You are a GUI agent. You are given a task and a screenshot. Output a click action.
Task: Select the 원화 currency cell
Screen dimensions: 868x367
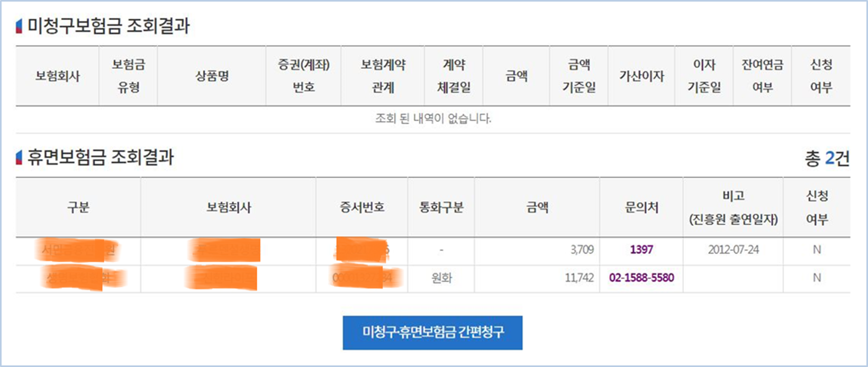click(x=441, y=278)
